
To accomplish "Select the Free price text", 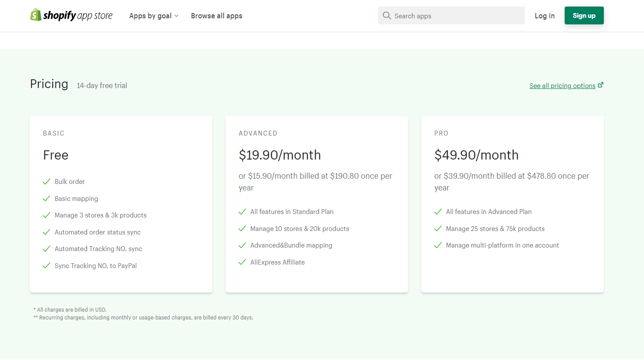I will pos(56,155).
